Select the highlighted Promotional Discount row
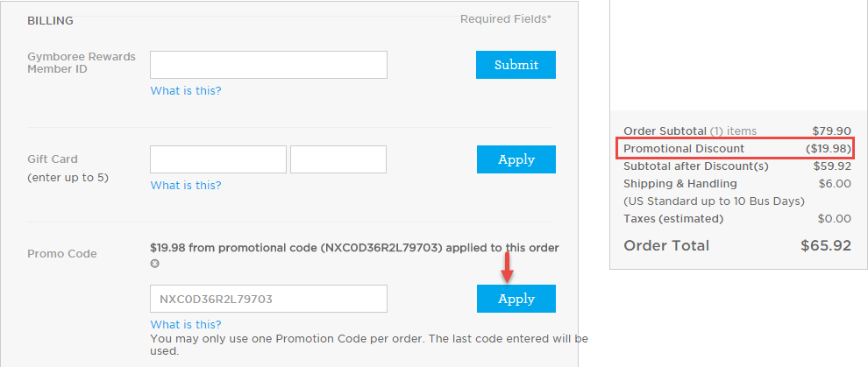Viewport: 868px width, 367px height. [x=736, y=148]
